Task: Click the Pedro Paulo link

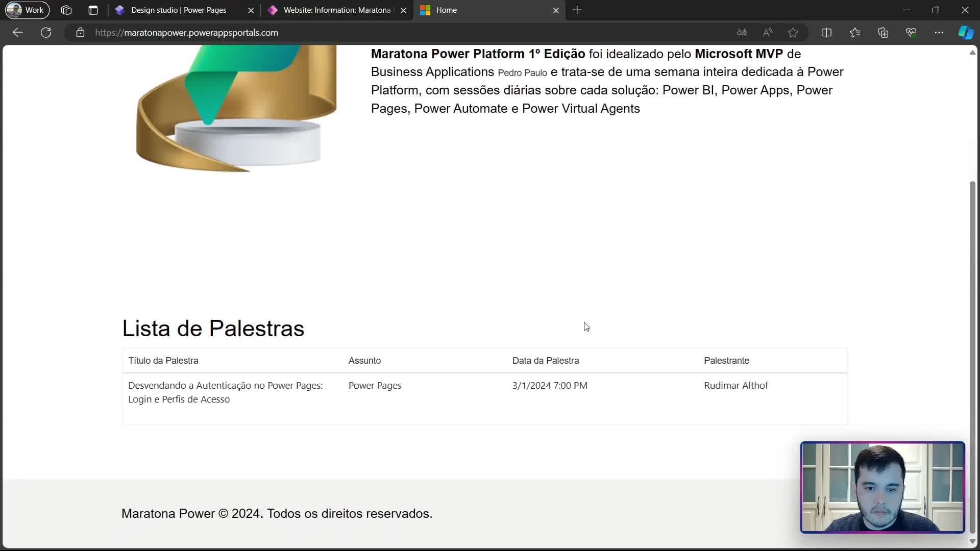Action: pos(522,73)
